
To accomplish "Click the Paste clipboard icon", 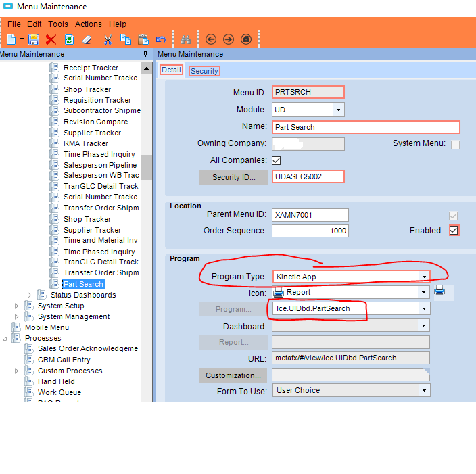I will [143, 39].
